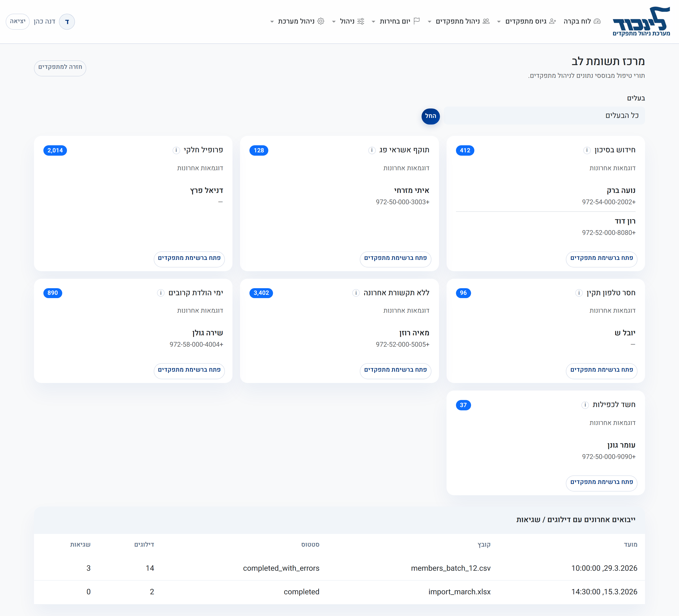Expand the ניהול מערכת menu
Viewport: 679px width, 616px height.
coord(297,21)
